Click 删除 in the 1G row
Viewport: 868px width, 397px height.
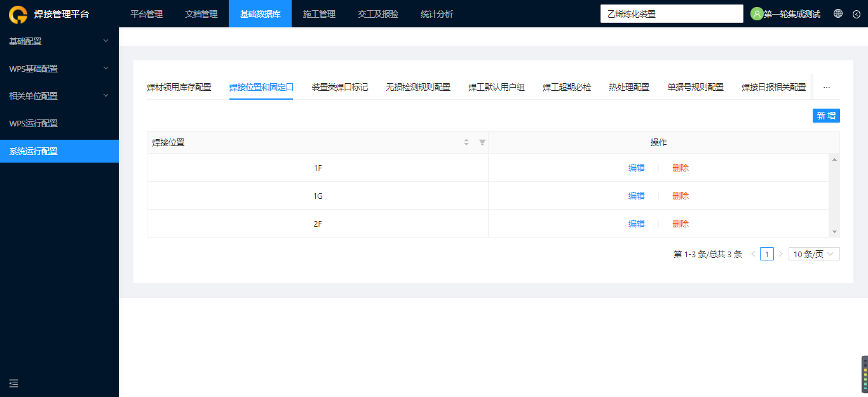(x=681, y=196)
